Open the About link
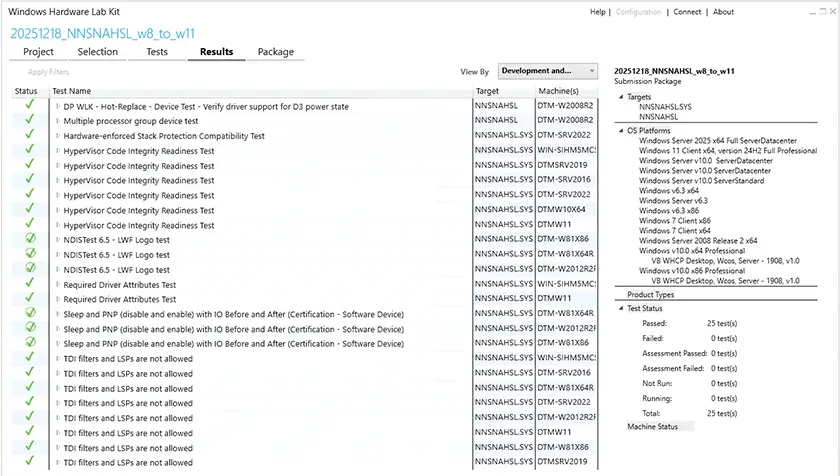Viewport: 840px width, 476px height. coord(723,12)
